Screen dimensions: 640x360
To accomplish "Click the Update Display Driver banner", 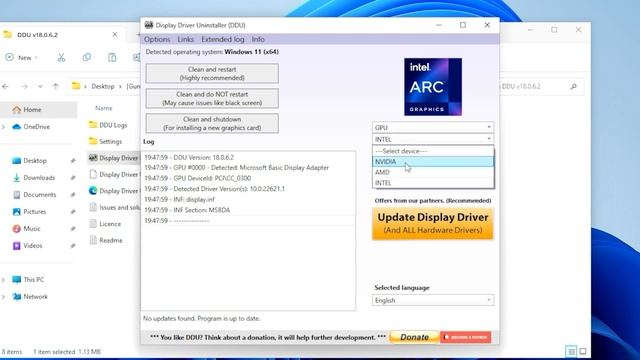I will tap(433, 223).
